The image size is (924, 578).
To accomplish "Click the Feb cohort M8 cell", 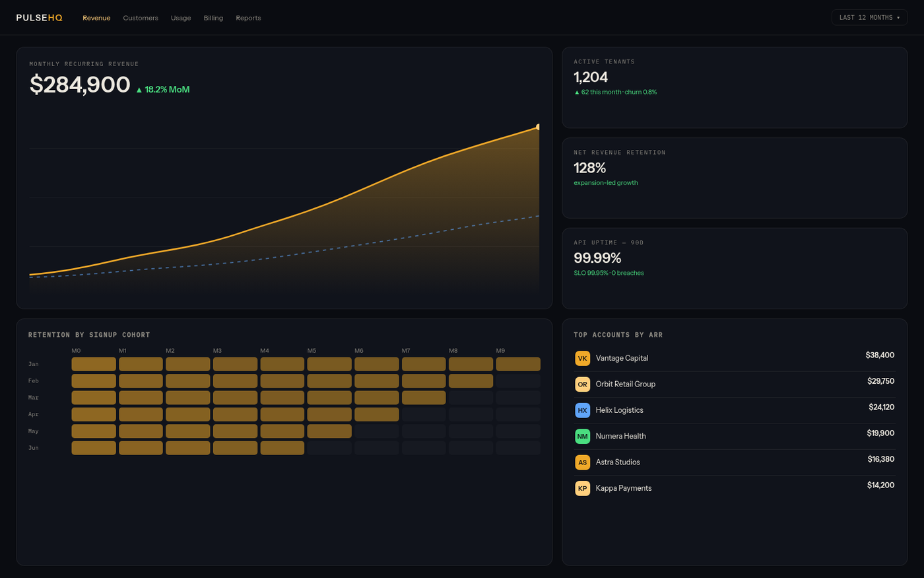I will tap(471, 381).
